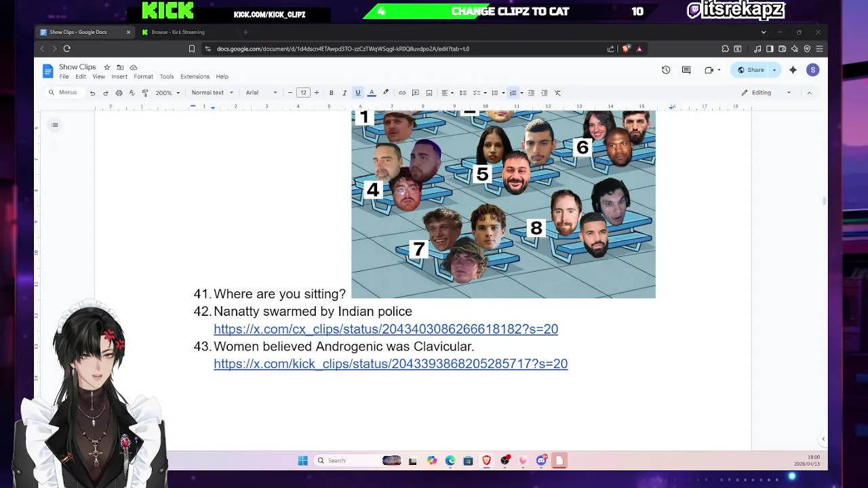
Task: Expand Share options dropdown arrow
Action: click(x=774, y=70)
